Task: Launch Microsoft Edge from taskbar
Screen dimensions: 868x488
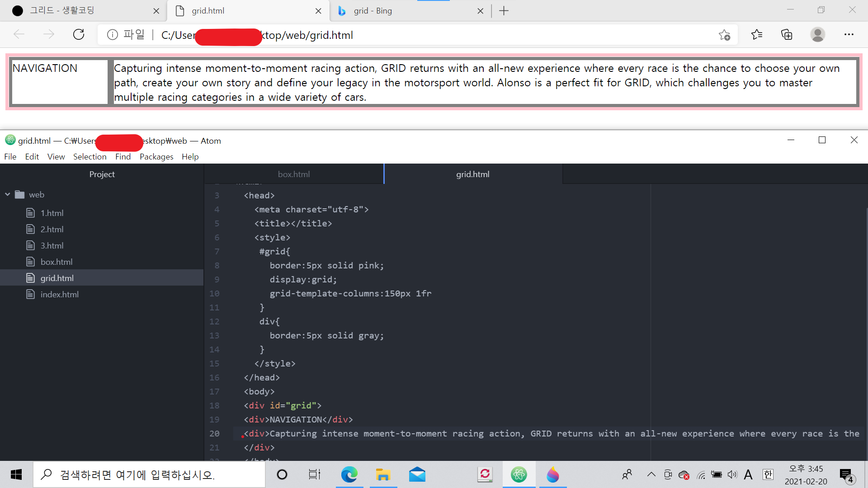Action: coord(349,474)
